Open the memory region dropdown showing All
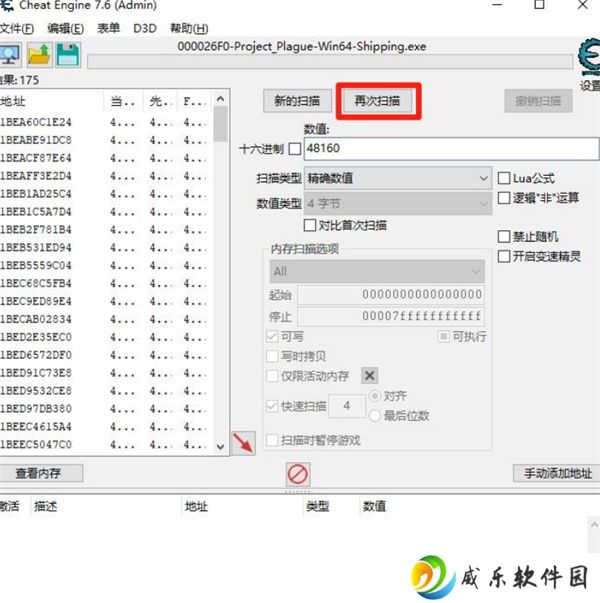This screenshot has width=600, height=603. (x=377, y=272)
